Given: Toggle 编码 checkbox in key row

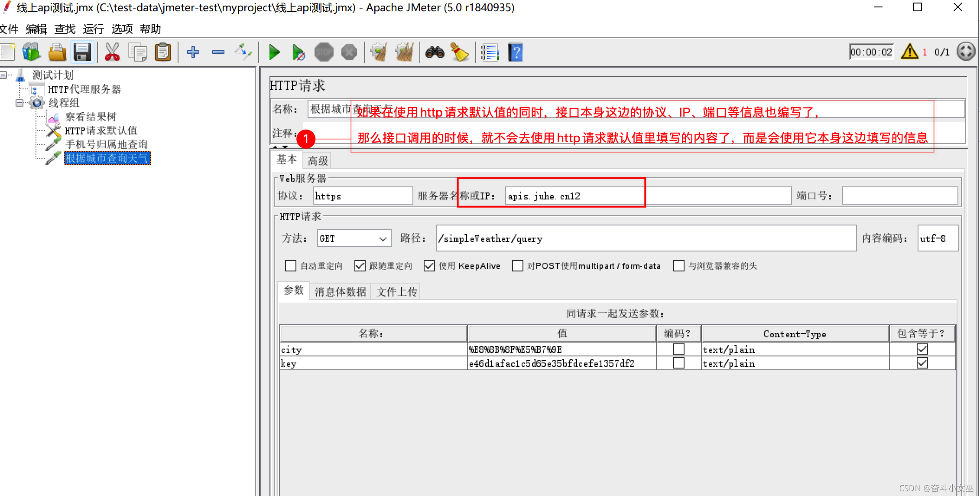Looking at the screenshot, I should click(679, 363).
